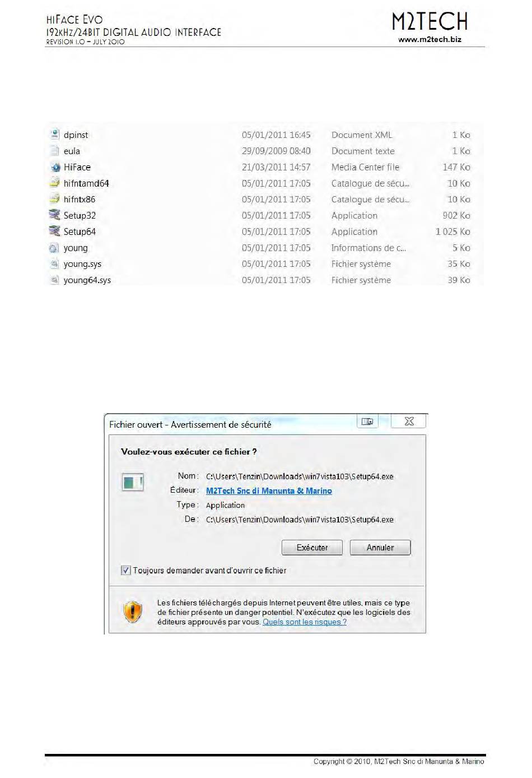
Task: Click the Setup32 application icon
Action: click(x=54, y=215)
